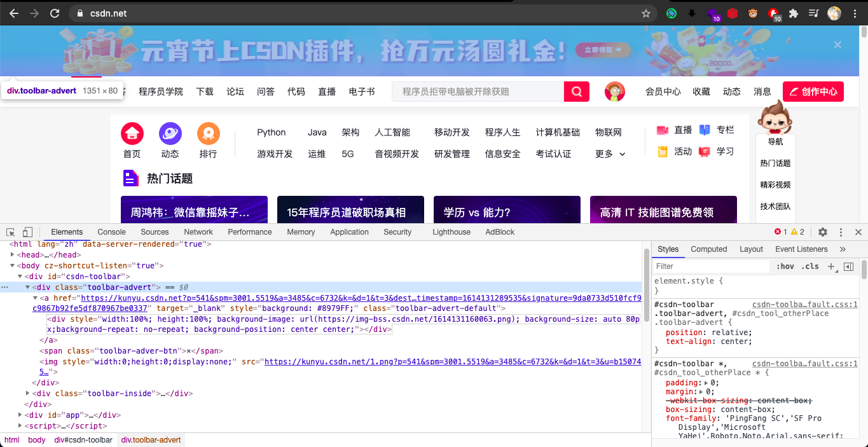Viewport: 868px width, 447px height.
Task: Reload the csdn.net page
Action: click(x=55, y=13)
